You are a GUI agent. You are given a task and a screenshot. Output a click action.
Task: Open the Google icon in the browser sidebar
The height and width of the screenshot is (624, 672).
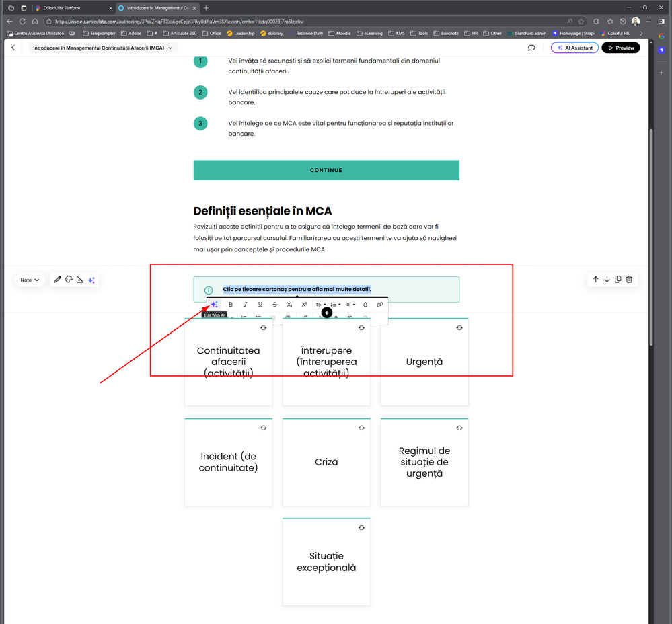click(x=661, y=36)
